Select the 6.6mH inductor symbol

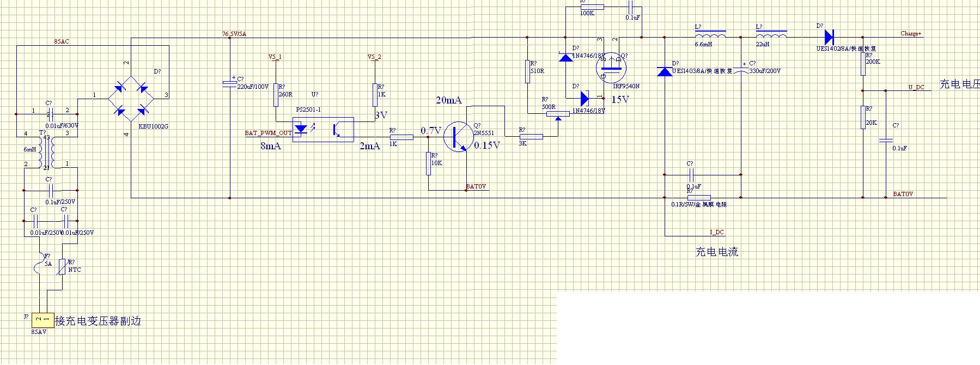pyautogui.click(x=710, y=35)
